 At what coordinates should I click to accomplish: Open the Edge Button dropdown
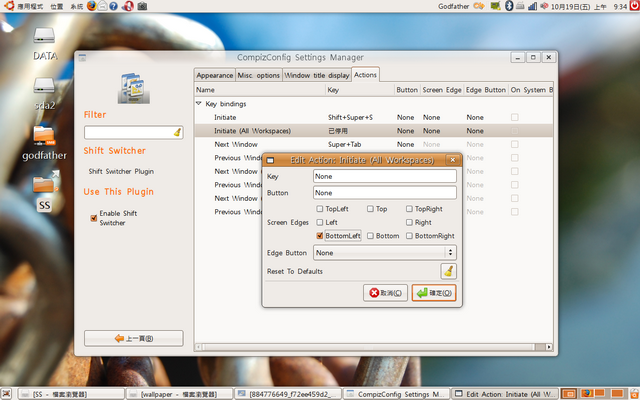point(384,253)
